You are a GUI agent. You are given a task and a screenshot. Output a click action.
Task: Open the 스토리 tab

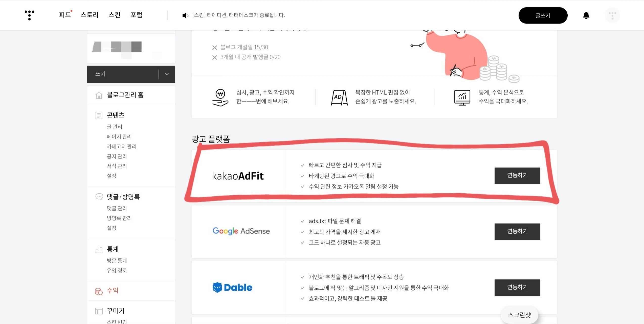click(x=90, y=15)
